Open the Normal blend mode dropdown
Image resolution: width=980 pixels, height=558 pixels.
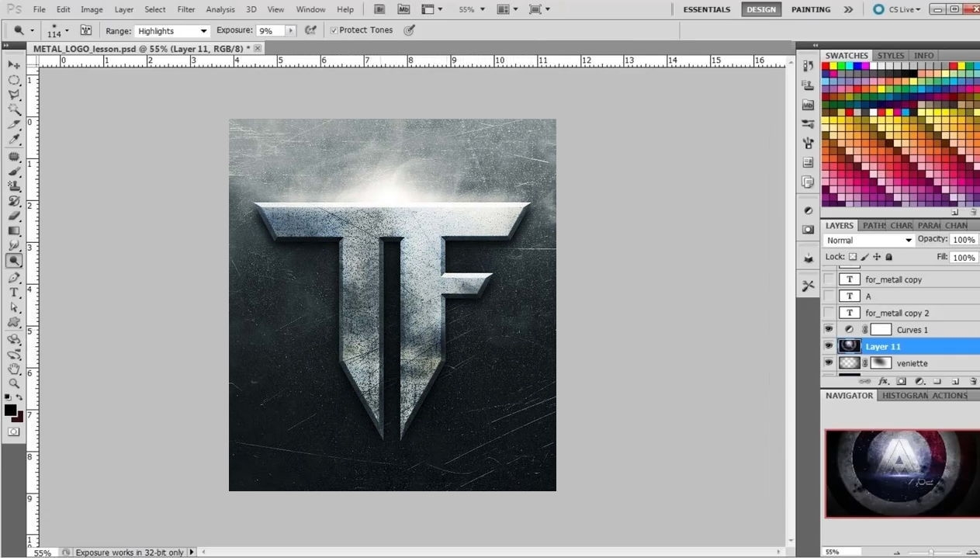pyautogui.click(x=869, y=241)
